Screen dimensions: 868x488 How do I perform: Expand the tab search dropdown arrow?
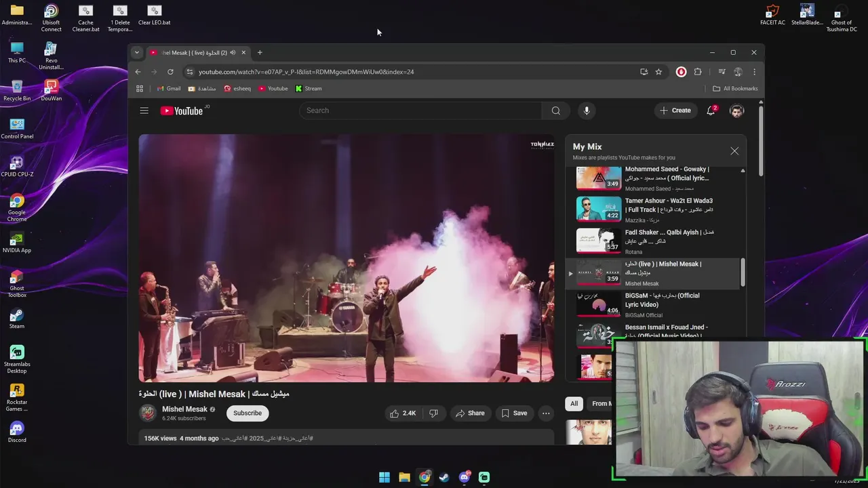(136, 52)
